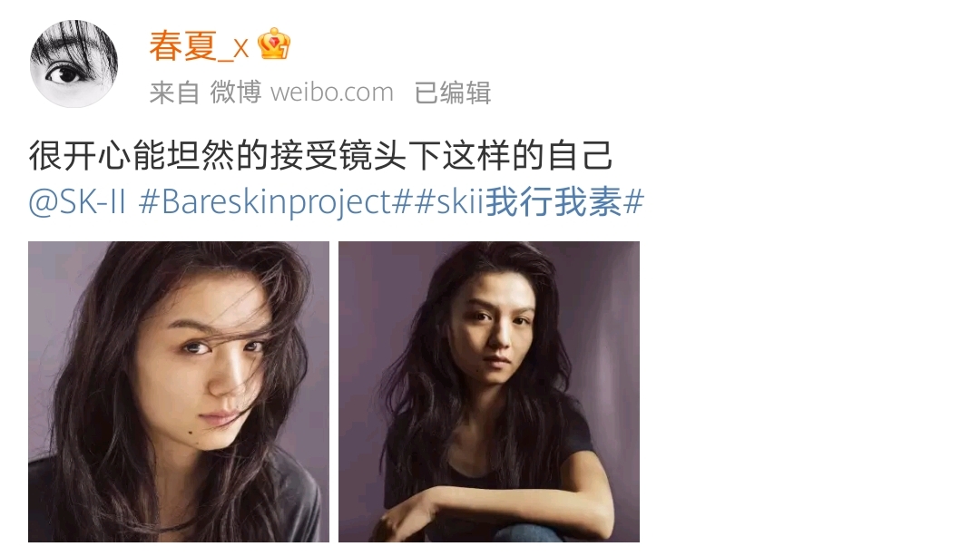Open the profile avatar with eye photo
Viewport: 980px width, 556px height.
[x=73, y=63]
